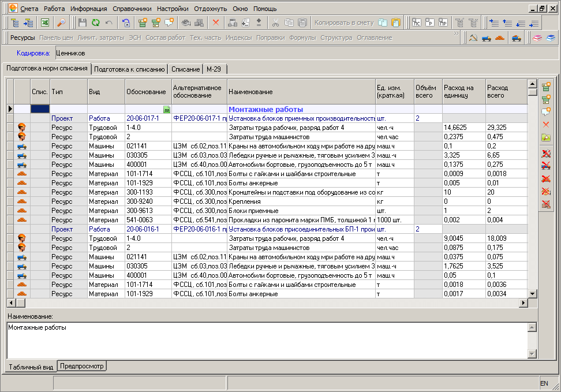The height and width of the screenshot is (392, 561).
Task: Click the add comment bubble icon in right sidebar
Action: pos(545,111)
